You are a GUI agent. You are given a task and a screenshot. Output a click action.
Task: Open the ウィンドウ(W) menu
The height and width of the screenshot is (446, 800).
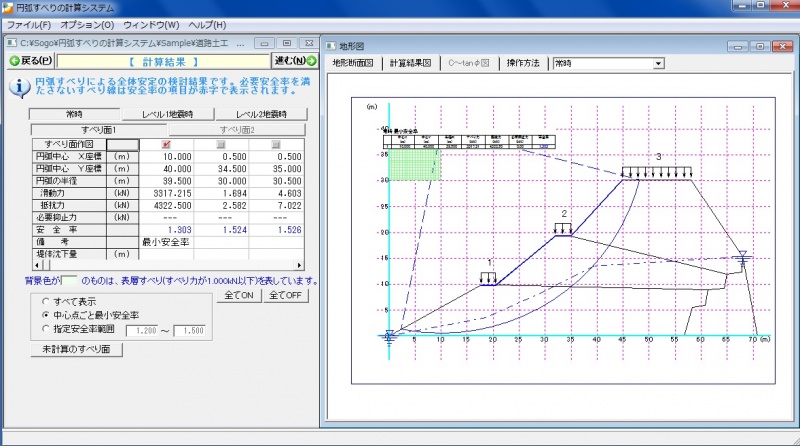(x=151, y=24)
